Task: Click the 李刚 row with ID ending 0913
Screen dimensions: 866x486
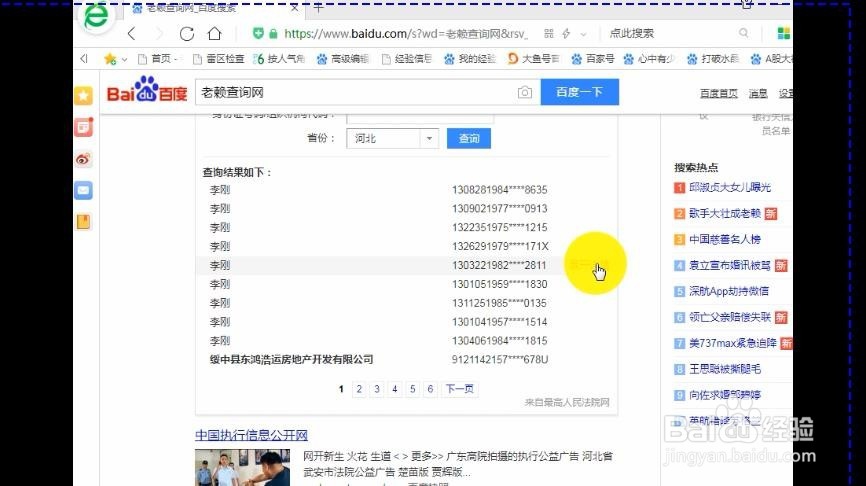Action: (x=406, y=209)
